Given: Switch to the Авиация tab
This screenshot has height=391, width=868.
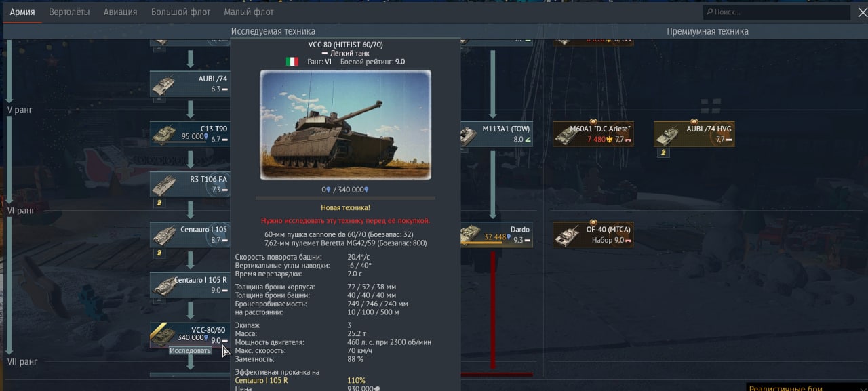Looking at the screenshot, I should pos(120,12).
